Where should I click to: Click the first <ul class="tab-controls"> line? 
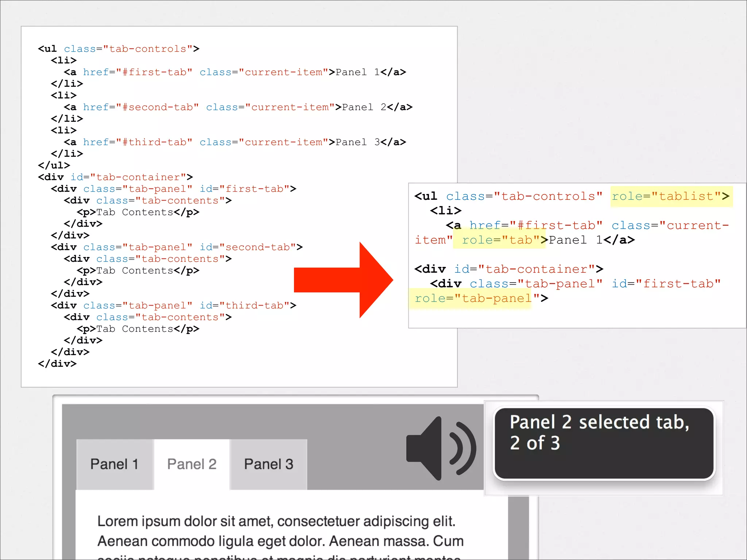coord(119,49)
